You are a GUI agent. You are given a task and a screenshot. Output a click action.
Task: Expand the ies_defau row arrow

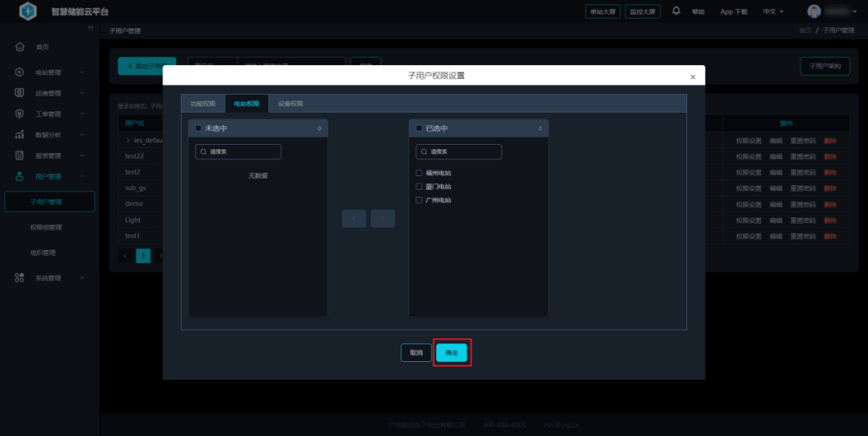pos(128,140)
